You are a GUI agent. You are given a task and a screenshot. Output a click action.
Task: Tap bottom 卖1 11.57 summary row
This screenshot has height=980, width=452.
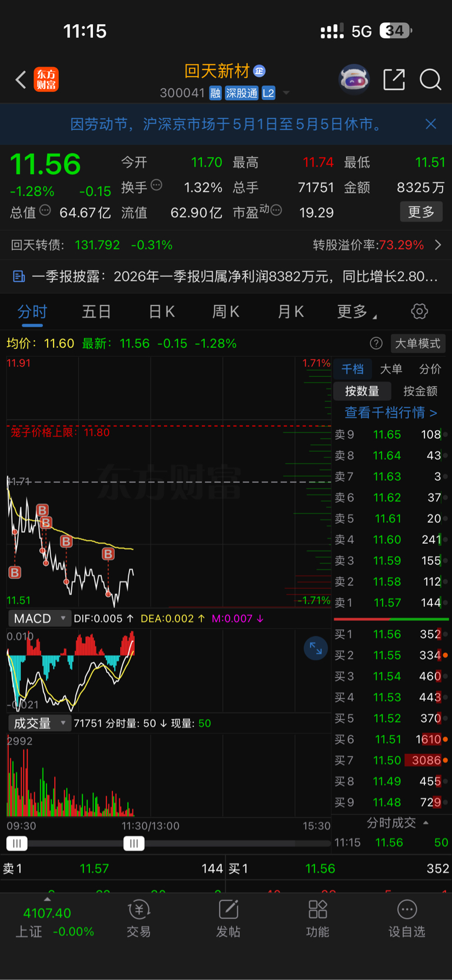[x=113, y=869]
